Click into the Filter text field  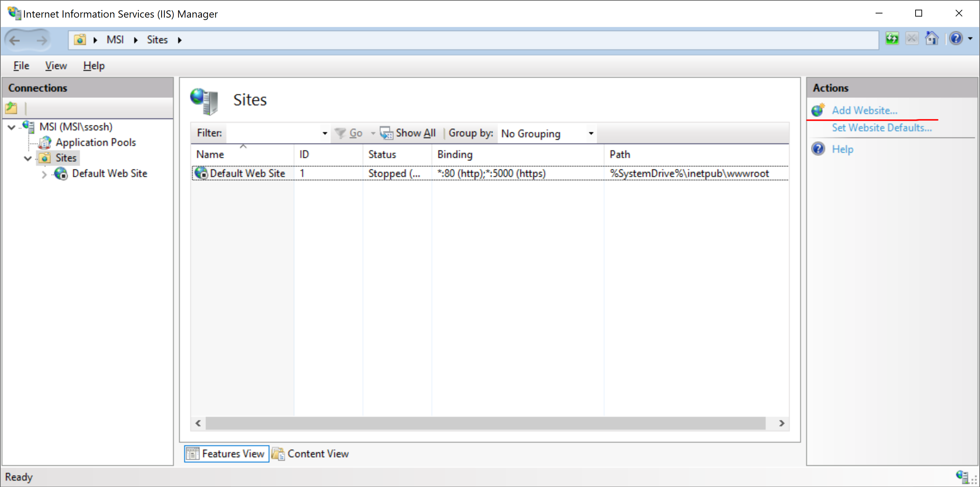(x=273, y=133)
